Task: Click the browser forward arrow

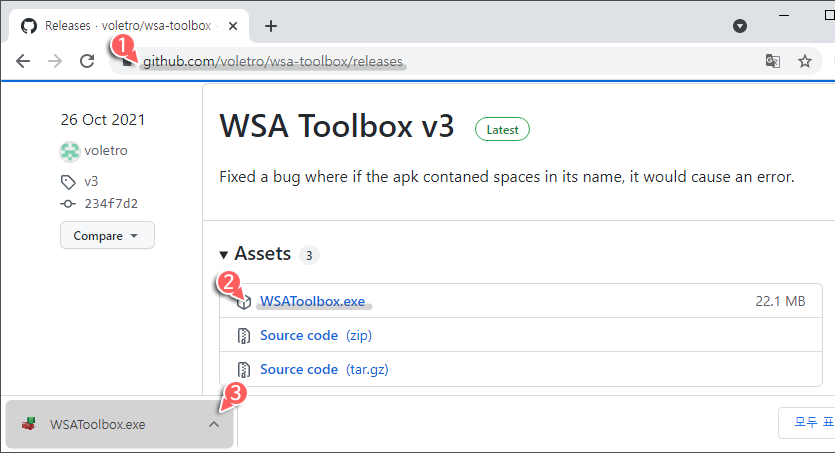Action: [55, 61]
